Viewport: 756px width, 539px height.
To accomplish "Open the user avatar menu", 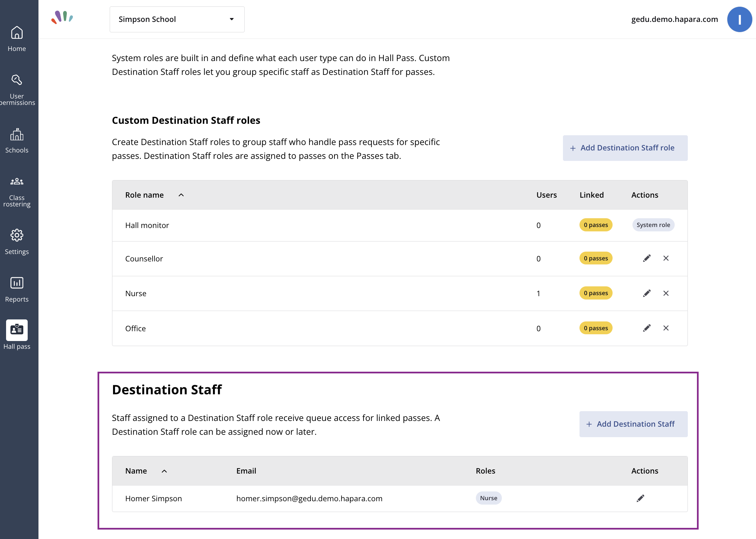I will click(739, 19).
